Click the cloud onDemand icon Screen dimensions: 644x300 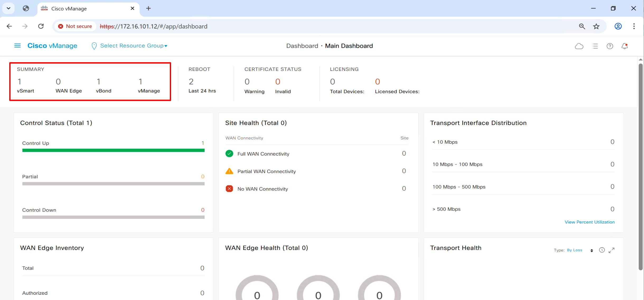pos(579,46)
